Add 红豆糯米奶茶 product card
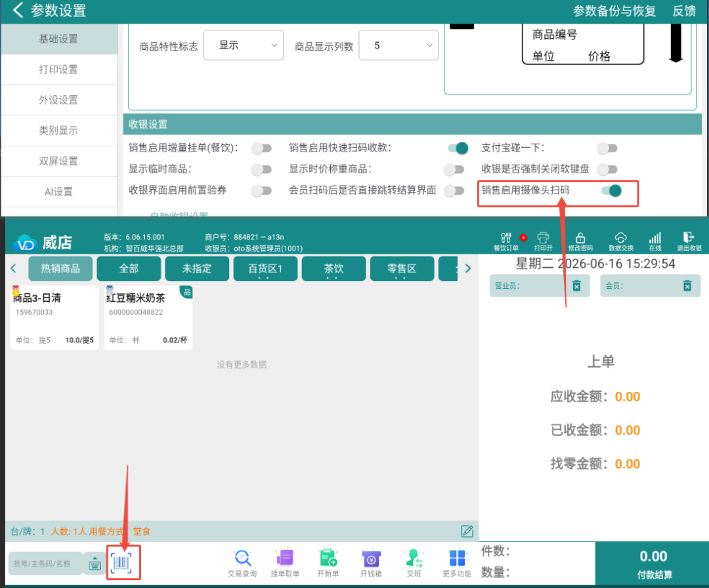The image size is (709, 588). pyautogui.click(x=148, y=317)
